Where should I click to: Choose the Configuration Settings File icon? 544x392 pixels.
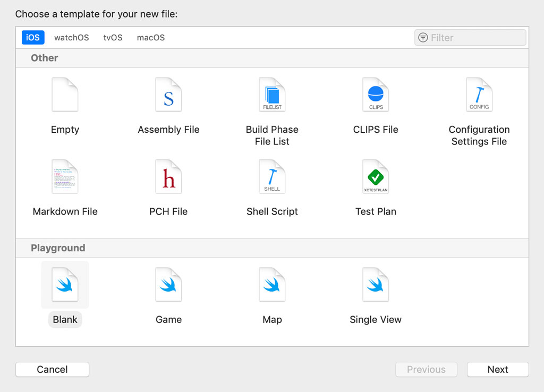coord(479,95)
